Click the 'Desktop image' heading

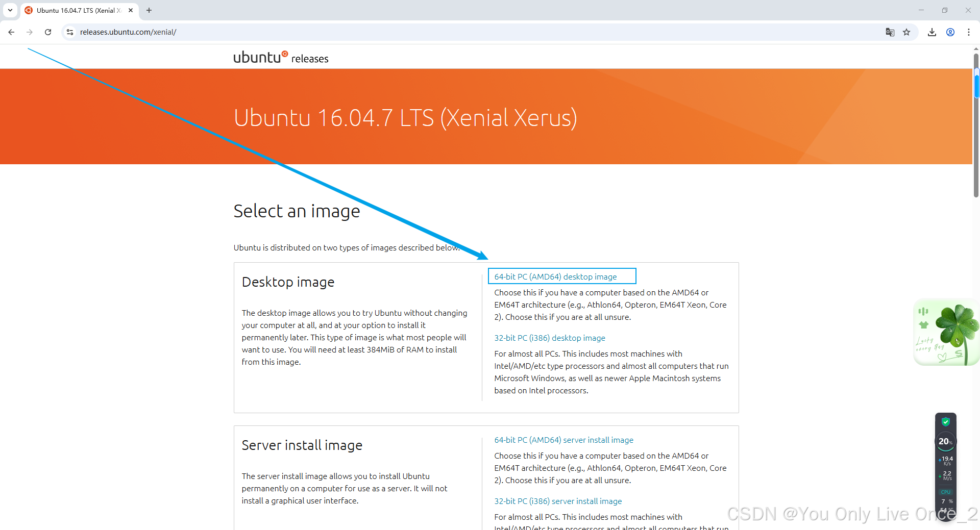click(288, 282)
